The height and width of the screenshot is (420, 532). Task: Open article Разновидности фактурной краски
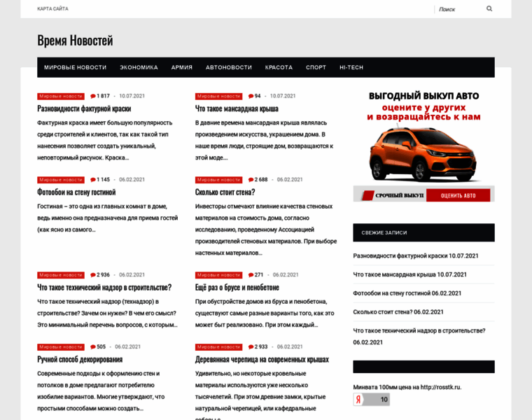pos(84,108)
